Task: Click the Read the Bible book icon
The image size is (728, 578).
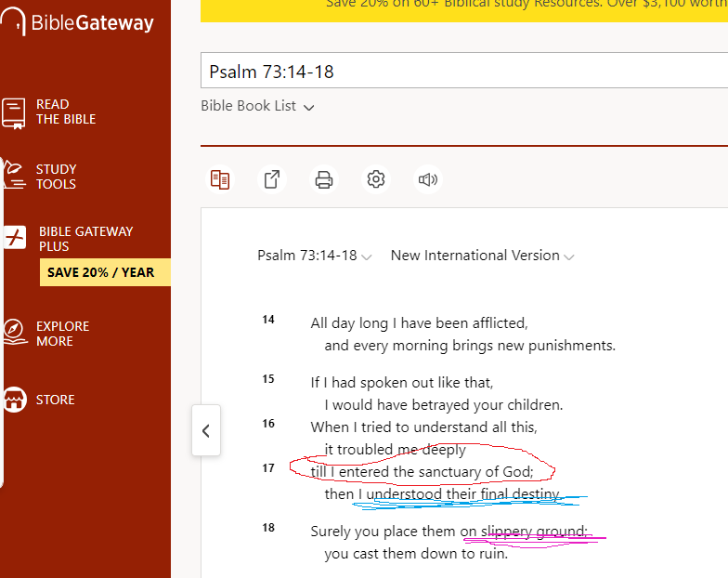Action: 13,113
